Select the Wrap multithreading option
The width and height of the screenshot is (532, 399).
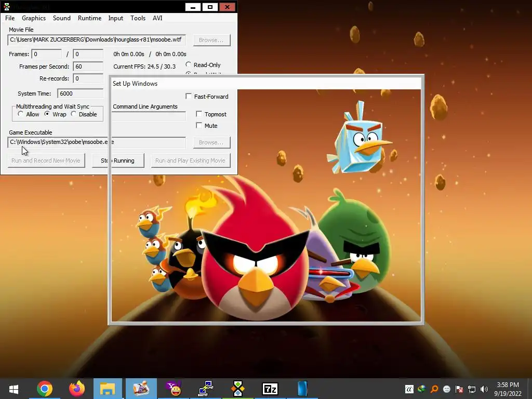55,114
